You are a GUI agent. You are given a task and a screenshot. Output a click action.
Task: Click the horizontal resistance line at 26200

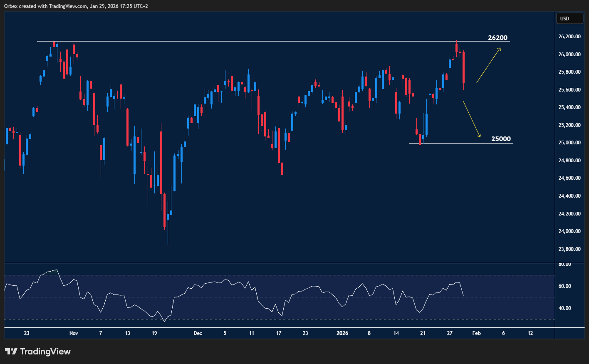pyautogui.click(x=250, y=41)
